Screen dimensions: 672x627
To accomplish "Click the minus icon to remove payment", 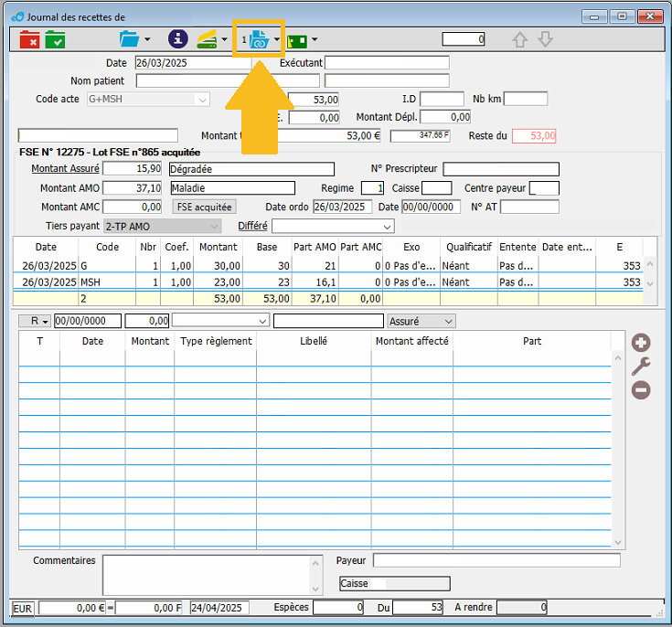I will pos(642,390).
